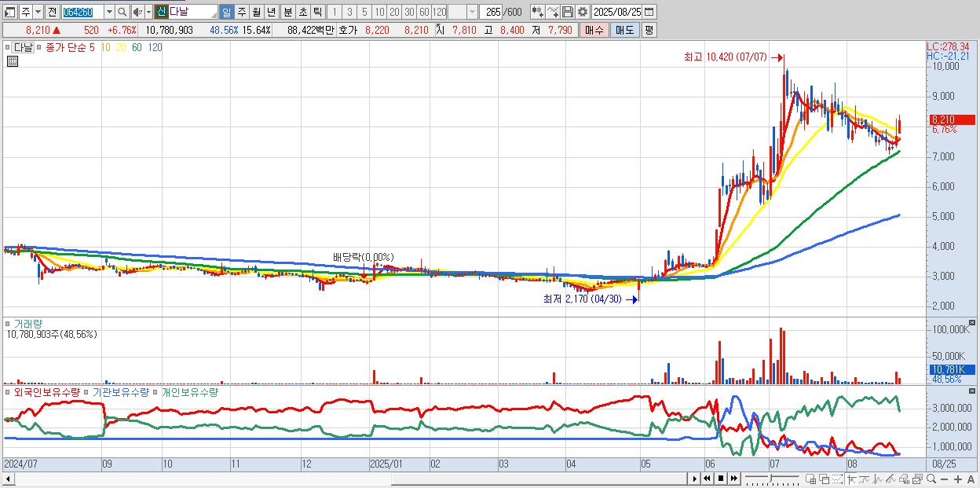Click the save floppy disk icon
The height and width of the screenshot is (488, 980).
coord(567,12)
